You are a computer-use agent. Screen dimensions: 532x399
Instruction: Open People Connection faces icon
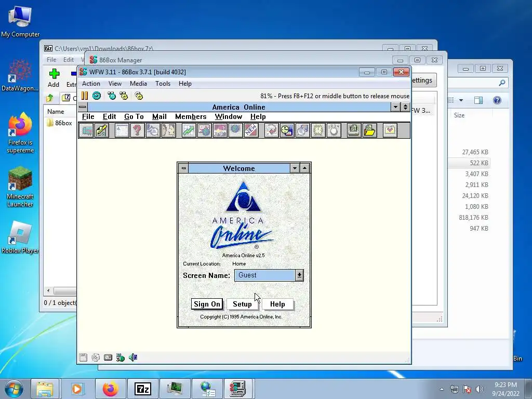tap(169, 130)
